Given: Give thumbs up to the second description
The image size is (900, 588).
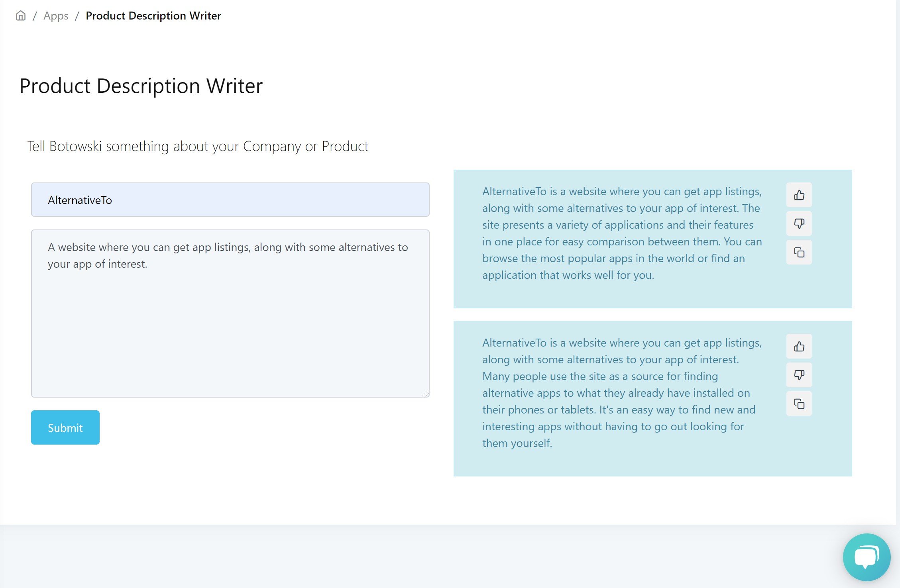Looking at the screenshot, I should (799, 347).
